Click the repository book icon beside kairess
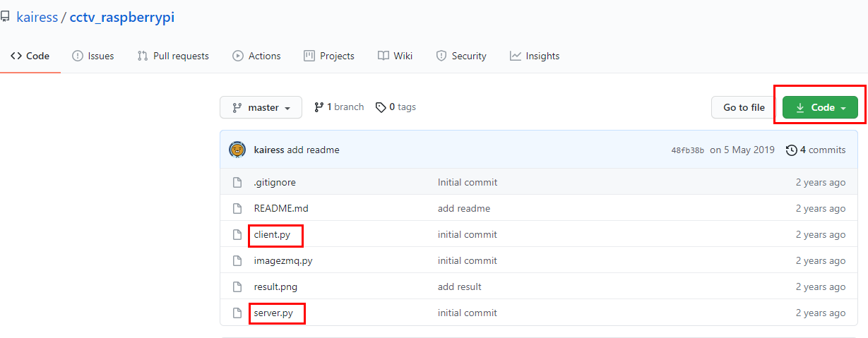 tap(5, 18)
